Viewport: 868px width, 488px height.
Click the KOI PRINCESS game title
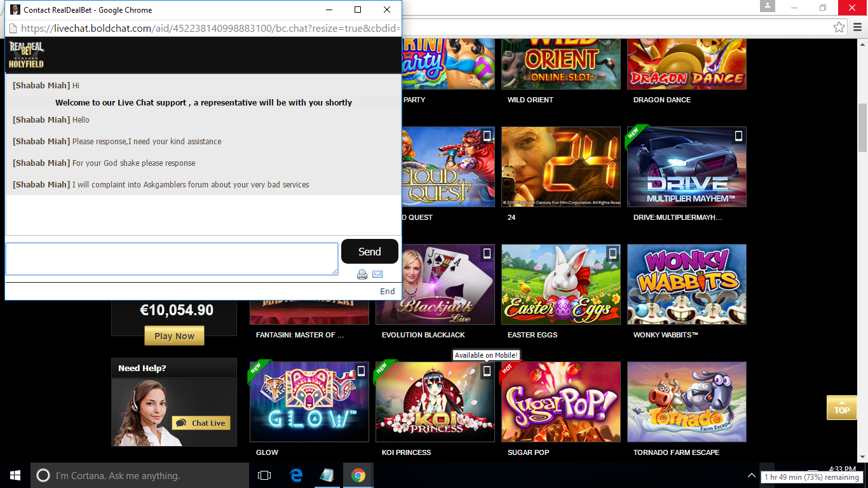point(407,452)
